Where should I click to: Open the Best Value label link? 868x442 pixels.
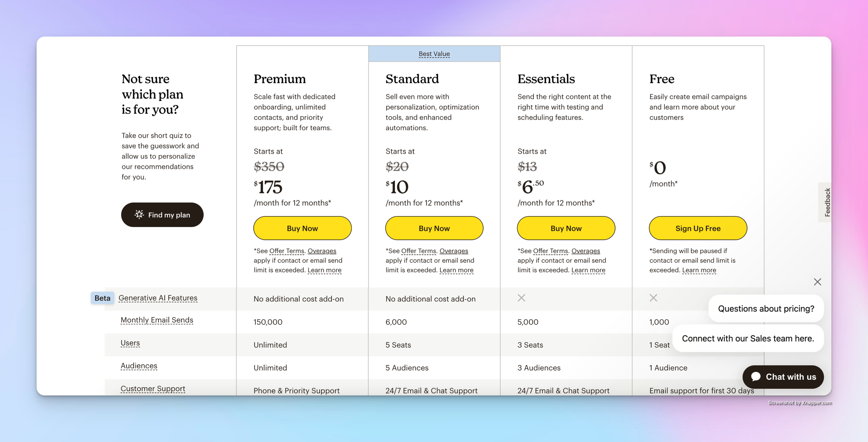pos(434,54)
